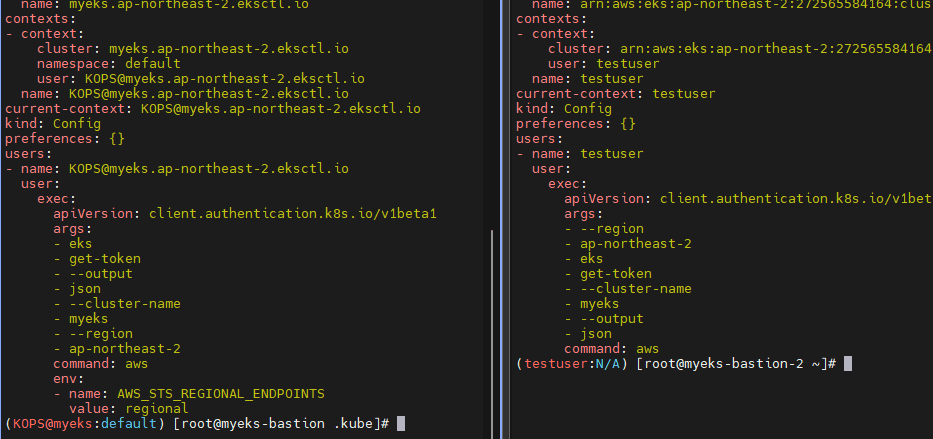The width and height of the screenshot is (933, 439).
Task: Click the cursor block after the myeks-bastion-2 prompt
Action: [848, 363]
